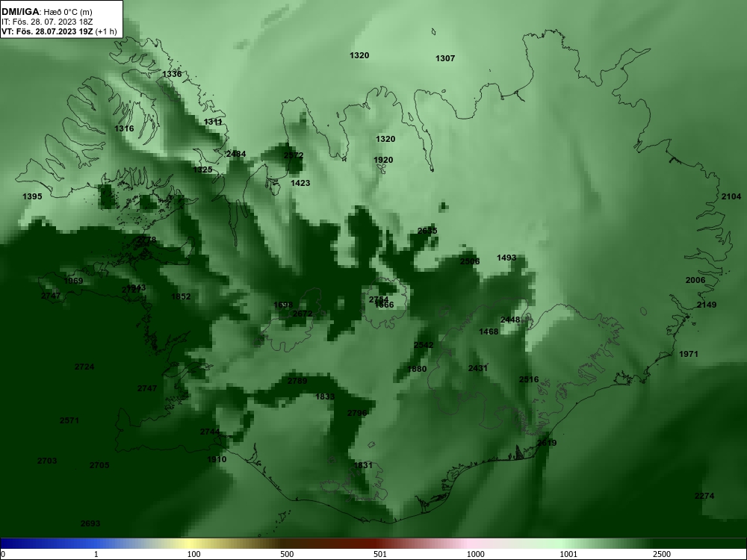The height and width of the screenshot is (560, 747).
Task: Click the 2571 height value
Action: tap(69, 420)
